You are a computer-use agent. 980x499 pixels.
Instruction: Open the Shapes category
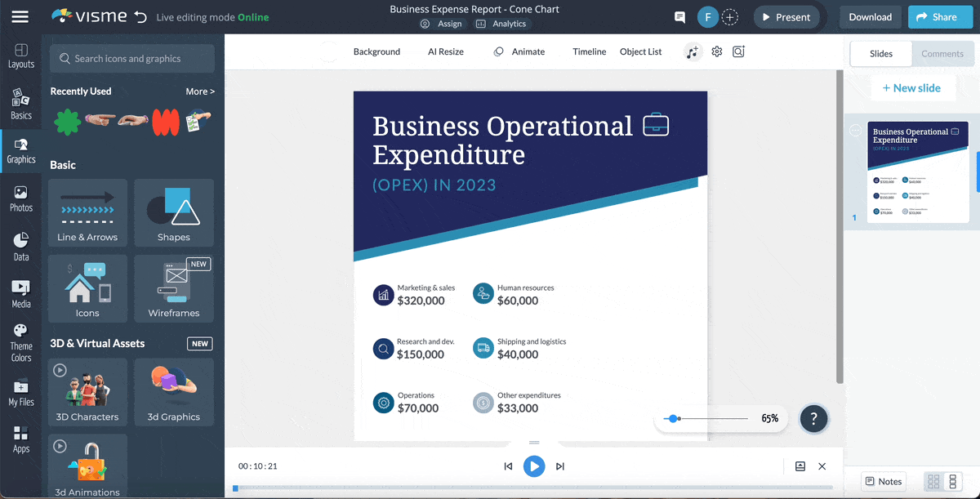coord(174,212)
